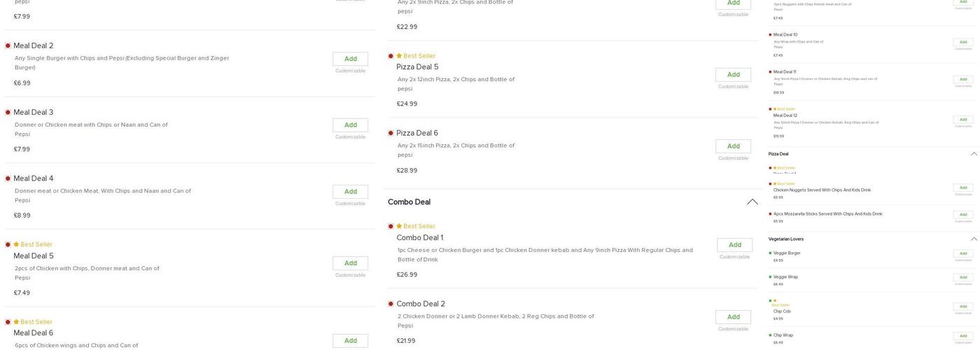The width and height of the screenshot is (980, 350).
Task: Click the green veg dot beside Veggie Burger
Action: coord(770,253)
